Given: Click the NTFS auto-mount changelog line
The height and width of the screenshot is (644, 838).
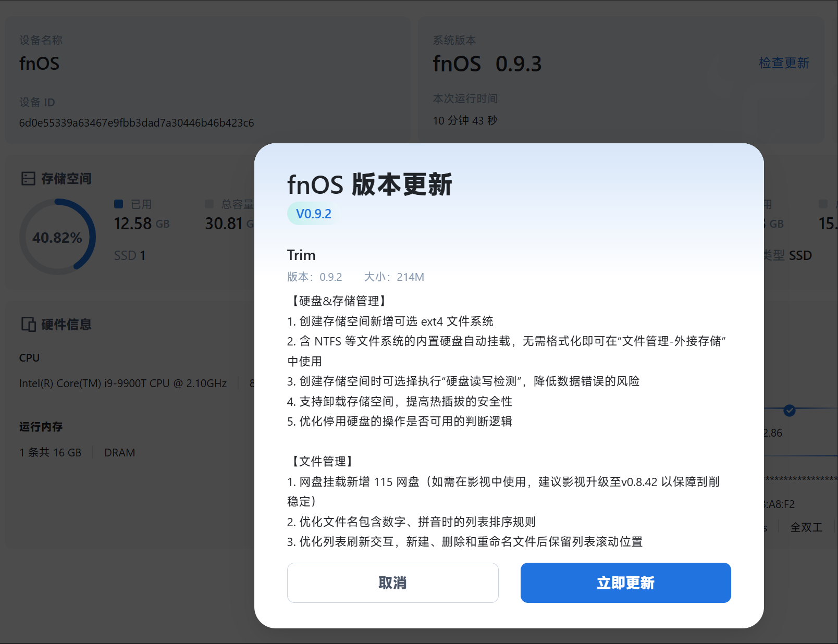Looking at the screenshot, I should (x=507, y=351).
